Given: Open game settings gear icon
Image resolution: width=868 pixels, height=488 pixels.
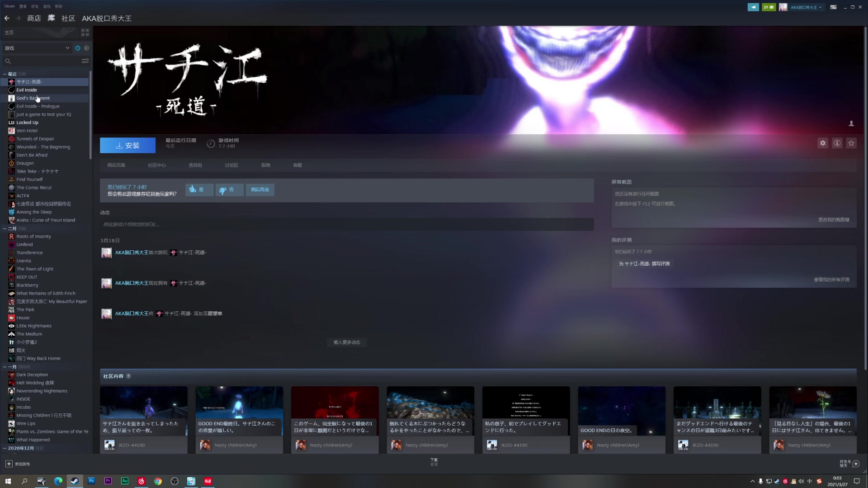Looking at the screenshot, I should pos(823,143).
